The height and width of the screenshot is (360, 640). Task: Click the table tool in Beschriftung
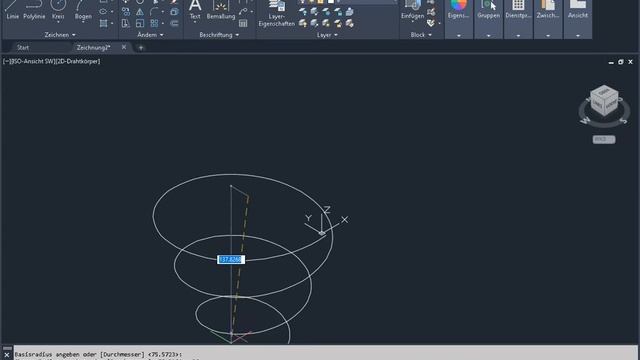pos(243,23)
